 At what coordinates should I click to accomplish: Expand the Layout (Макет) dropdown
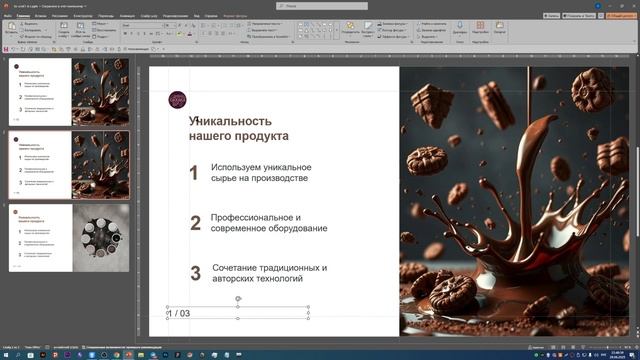[100, 24]
